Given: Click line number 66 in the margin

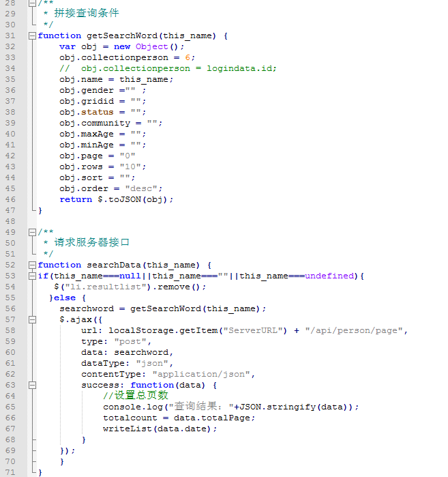Looking at the screenshot, I should point(10,418).
